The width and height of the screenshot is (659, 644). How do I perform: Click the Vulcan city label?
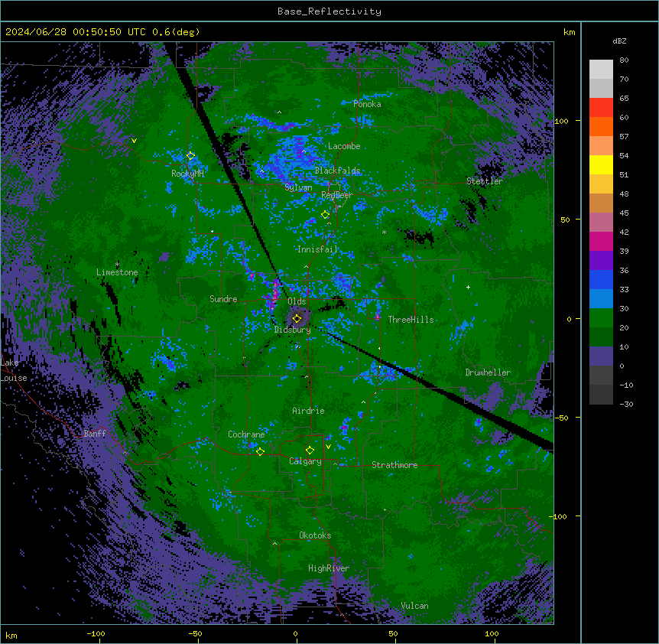tap(414, 606)
